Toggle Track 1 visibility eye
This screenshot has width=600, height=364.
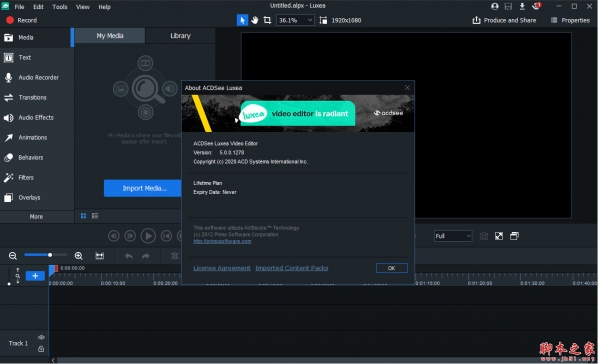tap(41, 337)
